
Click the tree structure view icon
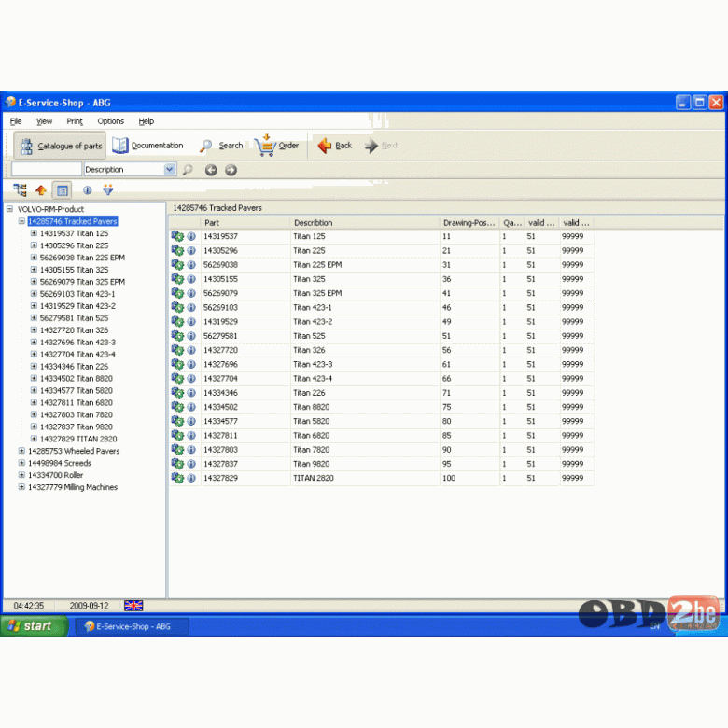pyautogui.click(x=20, y=189)
